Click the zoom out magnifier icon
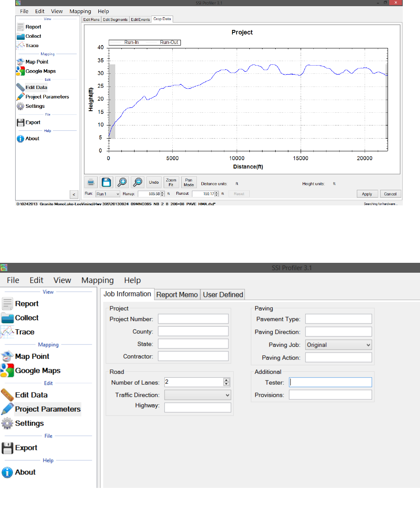 coord(137,182)
